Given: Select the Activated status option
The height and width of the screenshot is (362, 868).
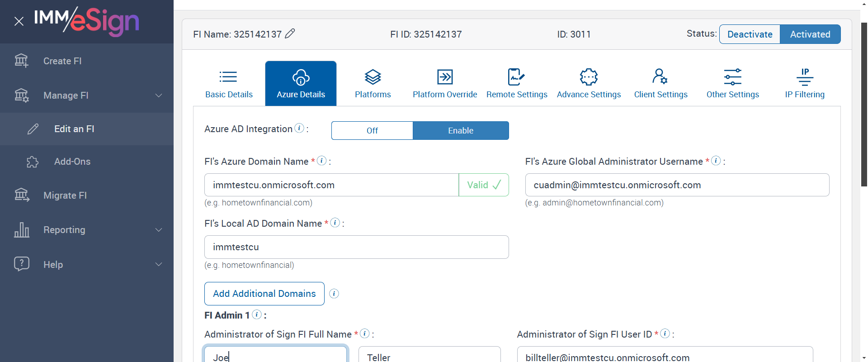Looking at the screenshot, I should tap(810, 34).
